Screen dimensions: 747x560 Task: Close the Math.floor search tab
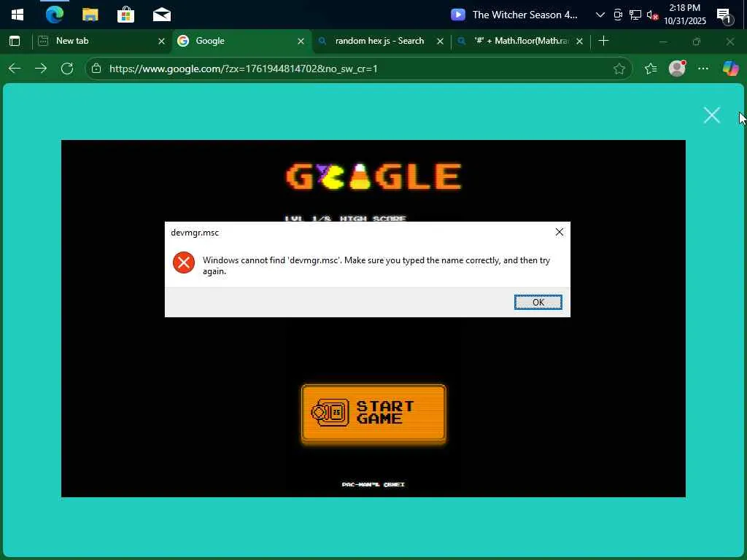click(579, 42)
